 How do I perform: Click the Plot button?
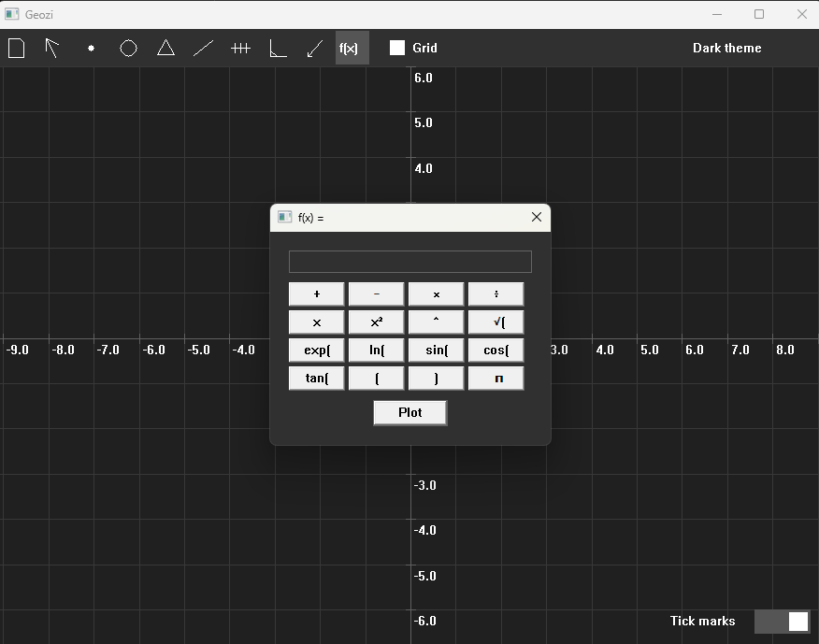[x=410, y=412]
